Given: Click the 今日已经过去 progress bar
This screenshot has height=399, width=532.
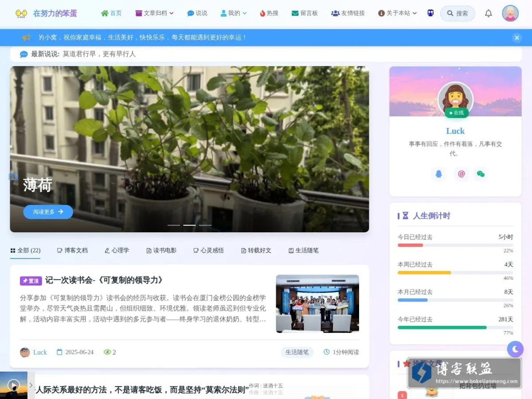Looking at the screenshot, I should (455, 245).
